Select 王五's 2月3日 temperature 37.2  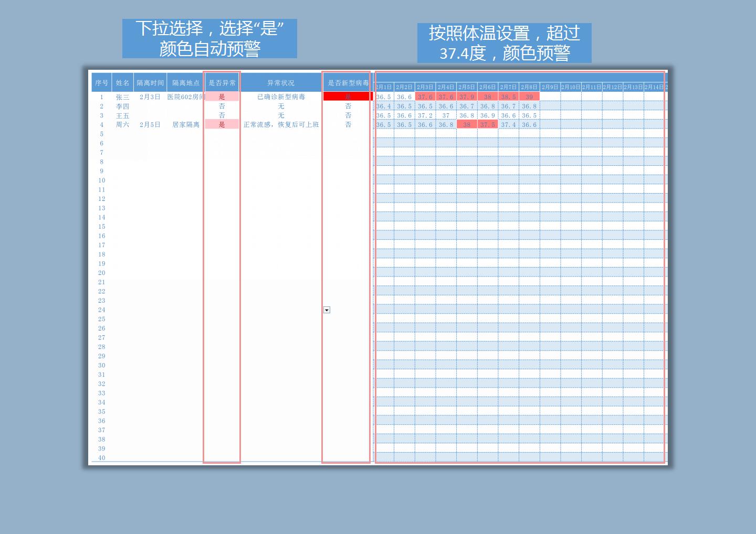[425, 115]
